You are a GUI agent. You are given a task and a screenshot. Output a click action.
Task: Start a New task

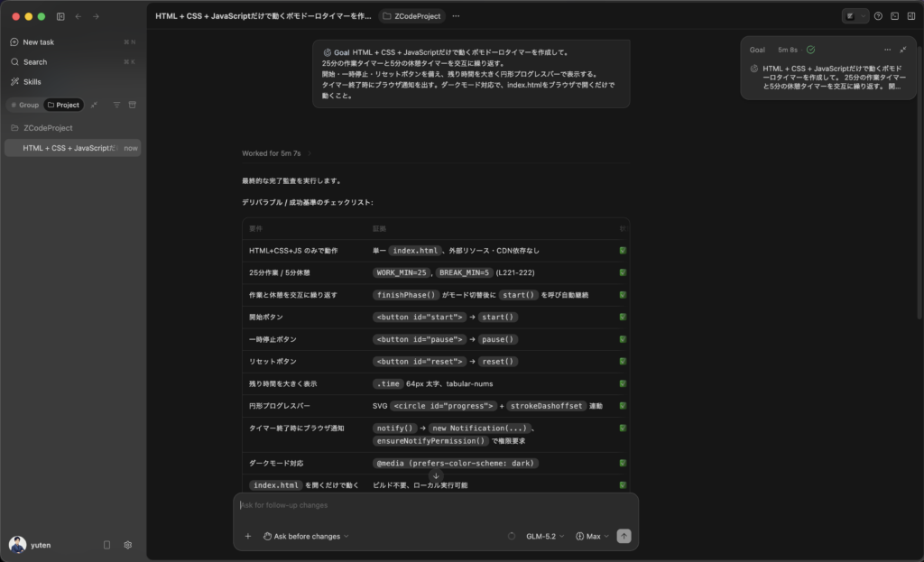tap(72, 41)
